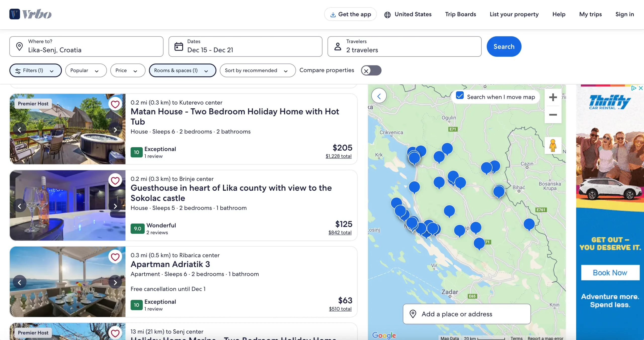Open Rooms & spaces (1) dropdown

tap(182, 70)
